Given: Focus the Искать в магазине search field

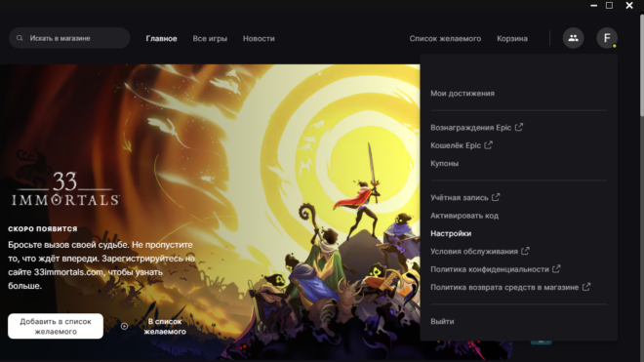Looking at the screenshot, I should point(69,38).
